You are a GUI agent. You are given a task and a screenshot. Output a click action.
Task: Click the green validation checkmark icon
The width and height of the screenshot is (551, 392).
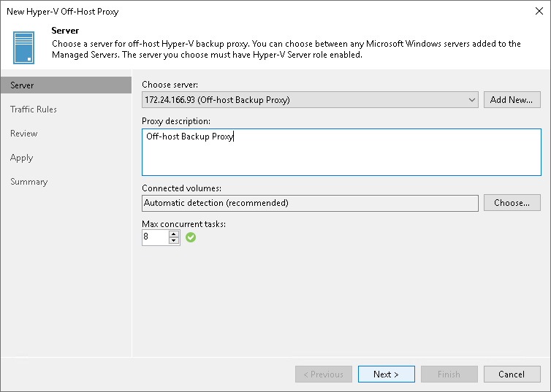[x=191, y=237]
